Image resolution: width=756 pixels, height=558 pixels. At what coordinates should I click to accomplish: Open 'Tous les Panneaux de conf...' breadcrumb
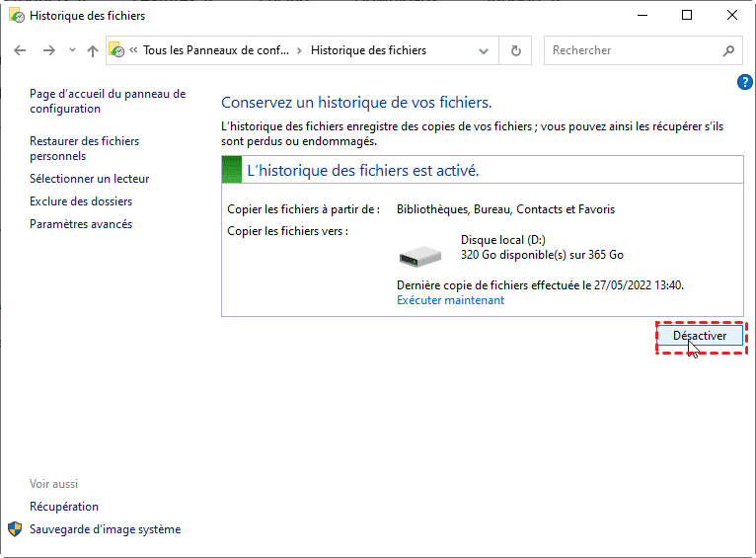[216, 50]
